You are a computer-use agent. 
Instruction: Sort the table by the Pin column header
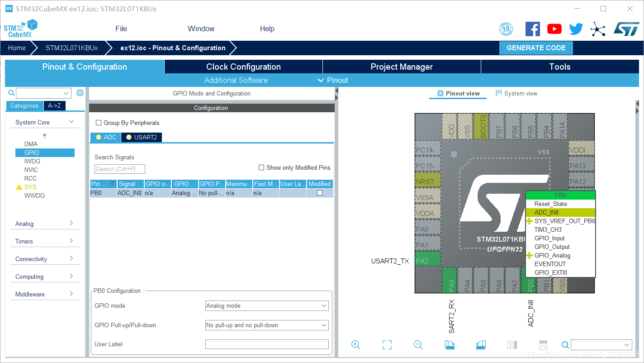[103, 184]
